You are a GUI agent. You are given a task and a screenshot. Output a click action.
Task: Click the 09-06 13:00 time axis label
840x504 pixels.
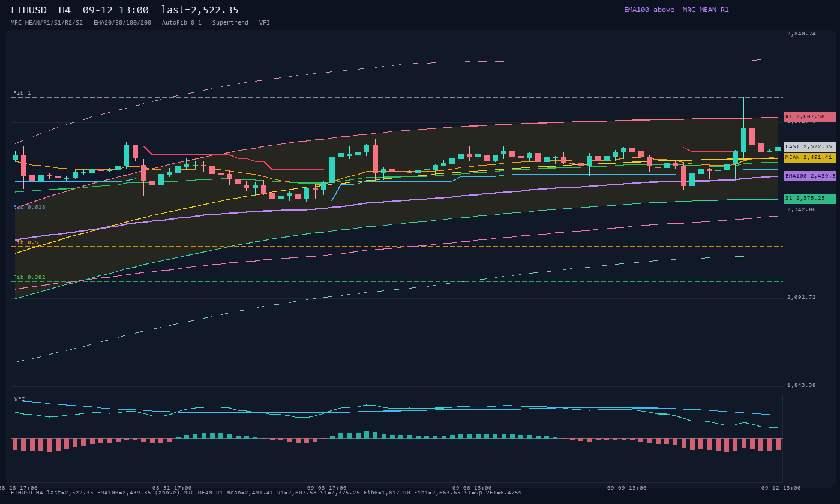pyautogui.click(x=472, y=488)
